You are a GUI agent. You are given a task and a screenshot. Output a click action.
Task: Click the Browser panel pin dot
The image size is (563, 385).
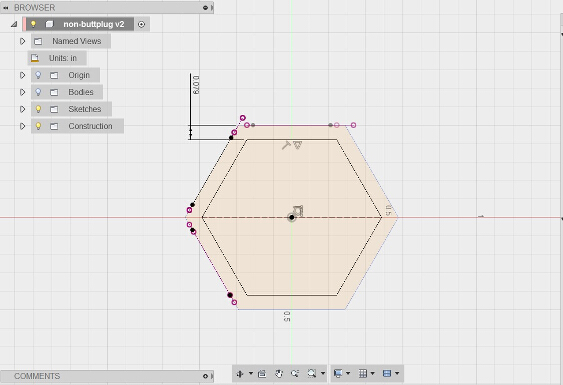pos(205,8)
